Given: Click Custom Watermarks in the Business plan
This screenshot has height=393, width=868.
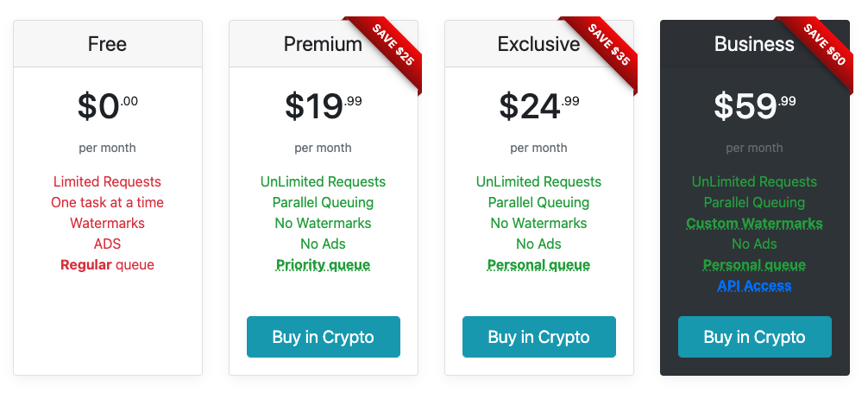Looking at the screenshot, I should click(754, 224).
